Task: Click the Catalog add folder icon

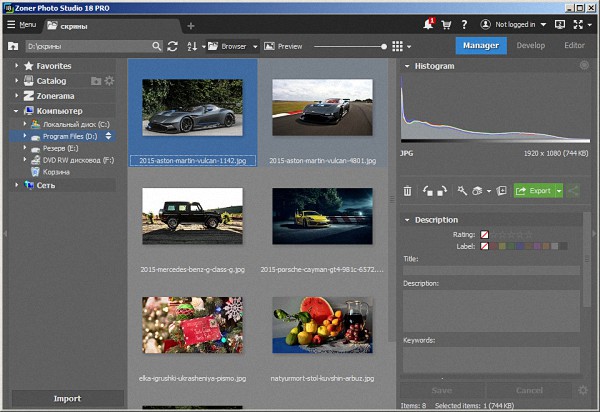Action: coord(96,81)
